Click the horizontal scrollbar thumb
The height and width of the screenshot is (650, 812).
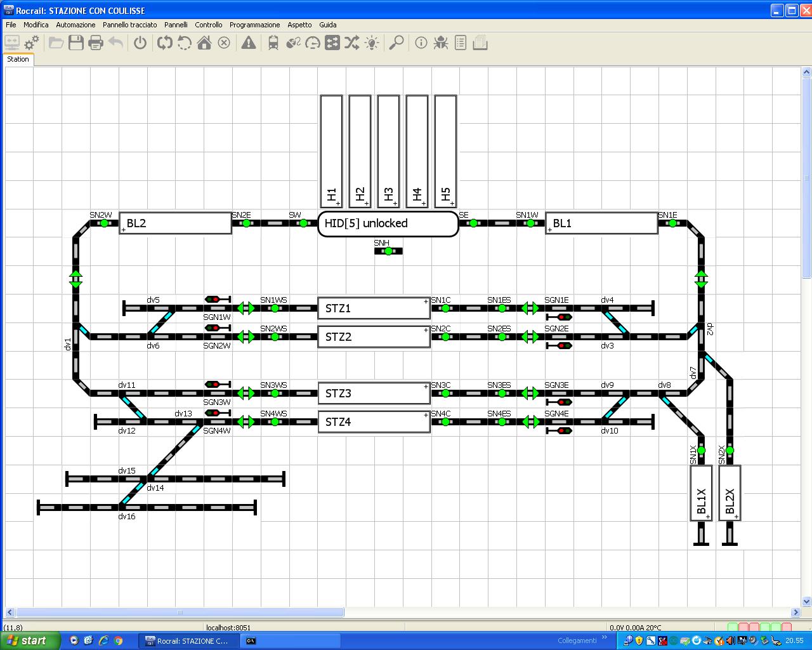(180, 613)
